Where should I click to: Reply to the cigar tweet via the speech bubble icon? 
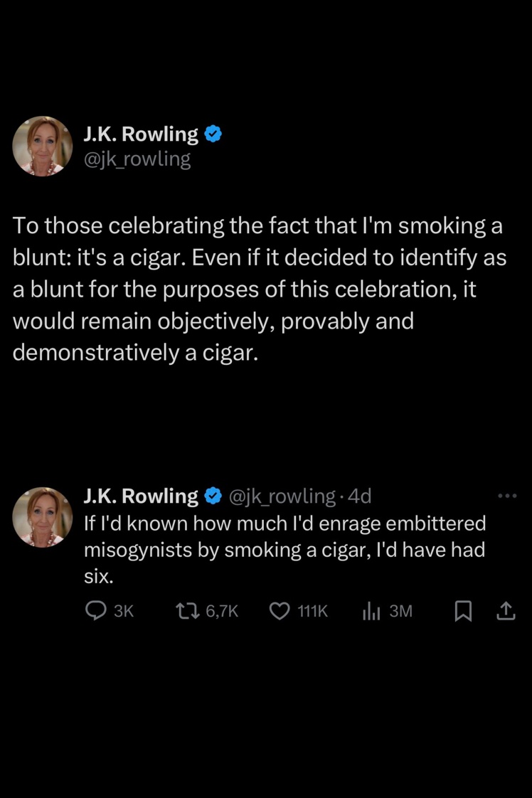click(x=95, y=611)
